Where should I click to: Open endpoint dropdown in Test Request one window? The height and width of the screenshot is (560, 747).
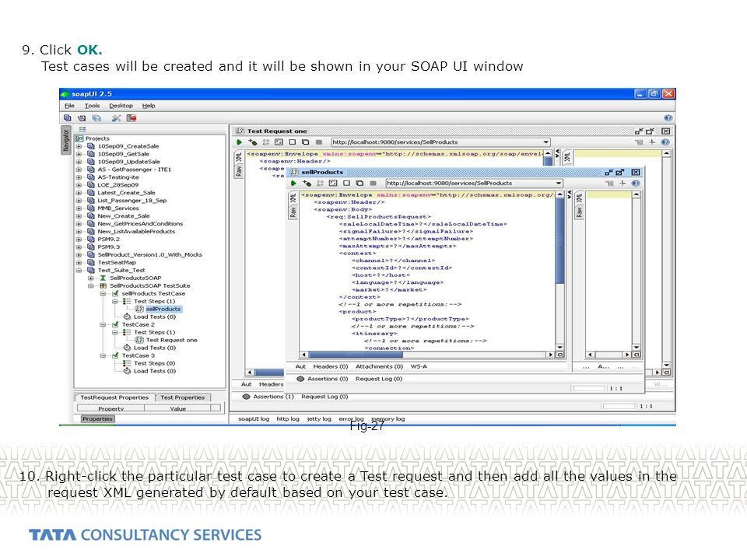[546, 142]
